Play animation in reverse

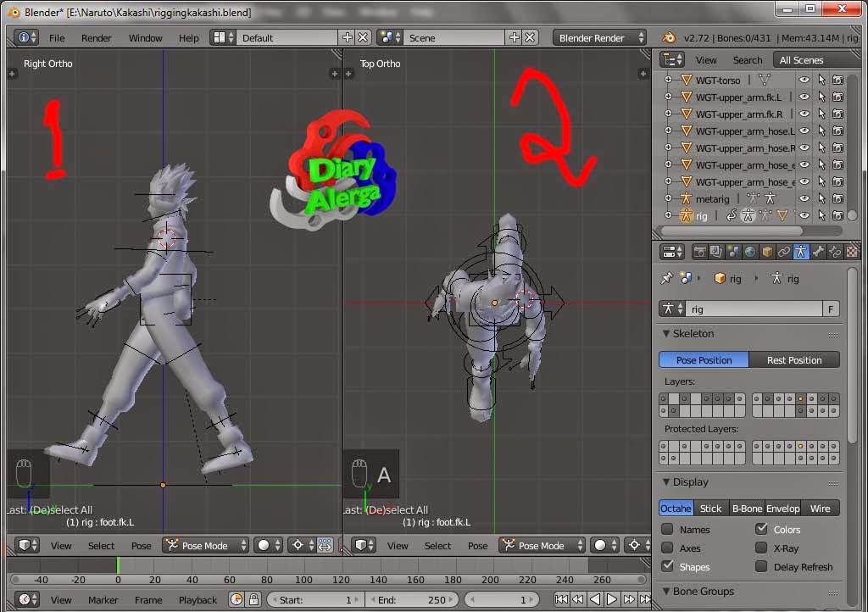pos(595,599)
